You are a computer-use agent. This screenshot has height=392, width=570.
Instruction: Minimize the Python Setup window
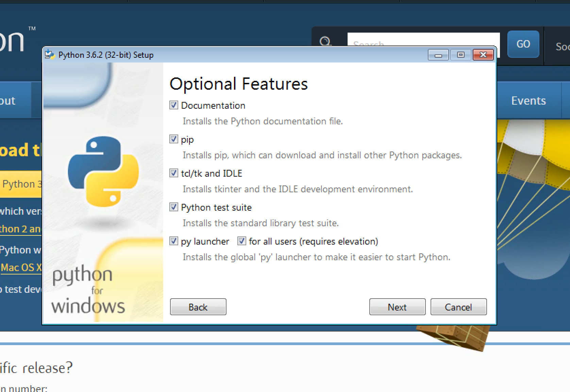438,55
